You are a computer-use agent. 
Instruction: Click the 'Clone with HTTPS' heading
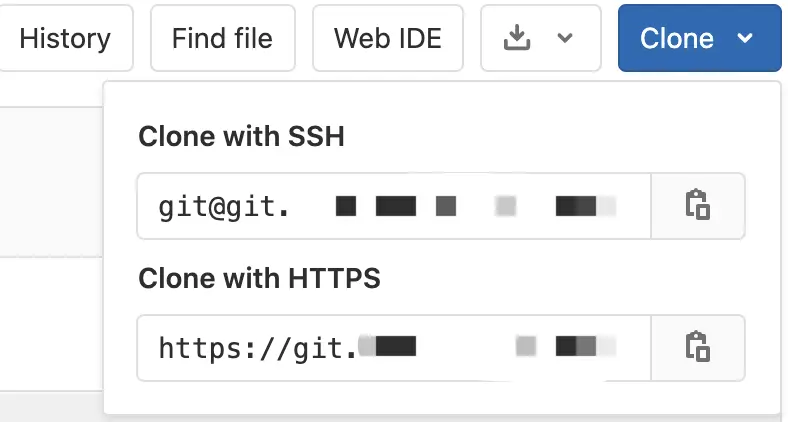point(259,278)
